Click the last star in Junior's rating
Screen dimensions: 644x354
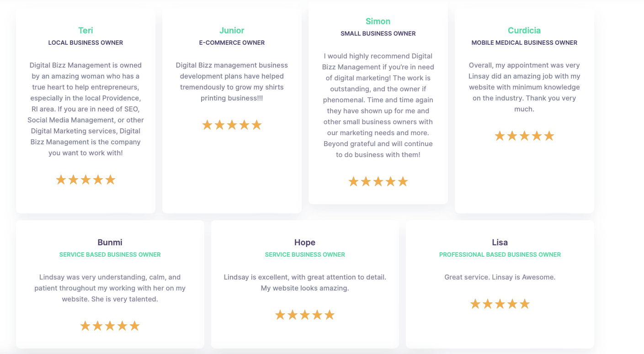pyautogui.click(x=256, y=125)
